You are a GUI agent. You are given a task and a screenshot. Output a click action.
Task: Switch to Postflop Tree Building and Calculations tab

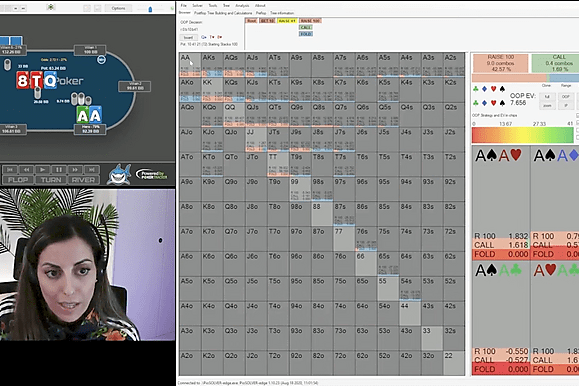[x=223, y=13]
